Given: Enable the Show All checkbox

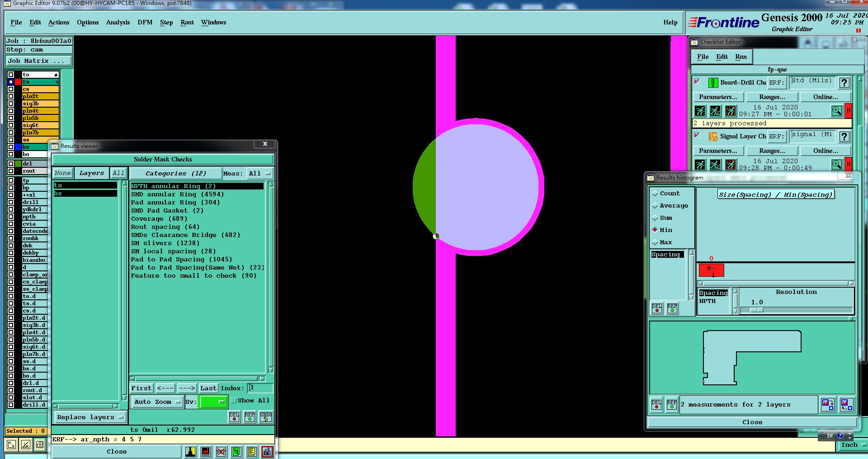Looking at the screenshot, I should click(234, 401).
